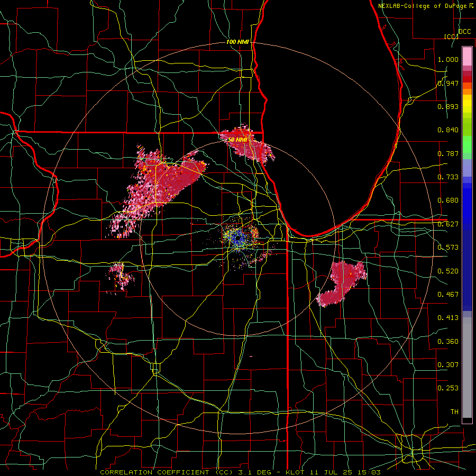The width and height of the screenshot is (476, 476).
Task: Pick the lavender swatch on the color bar
Action: click(x=467, y=168)
